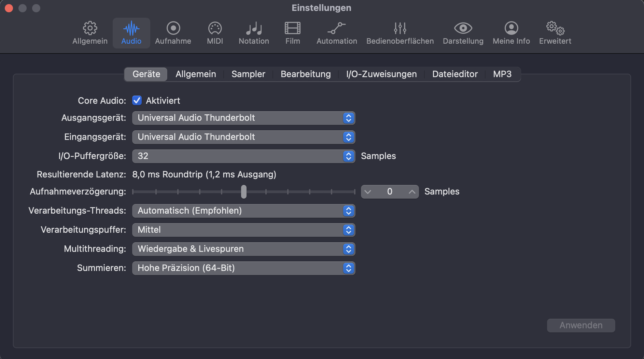The image size is (644, 359).
Task: Open the Multithreading dropdown menu
Action: [x=243, y=249]
